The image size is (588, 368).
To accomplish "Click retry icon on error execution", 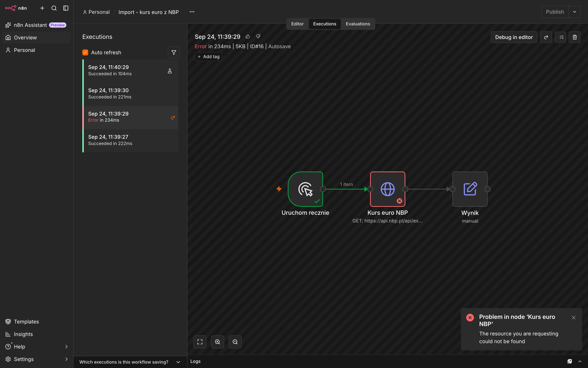I will [x=173, y=118].
